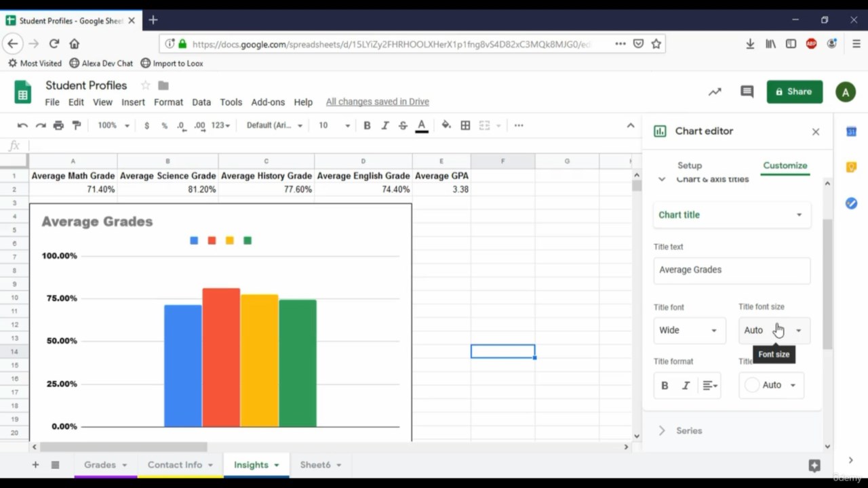This screenshot has height=488, width=868.
Task: Open the borders tool in the toolbar
Action: (465, 125)
